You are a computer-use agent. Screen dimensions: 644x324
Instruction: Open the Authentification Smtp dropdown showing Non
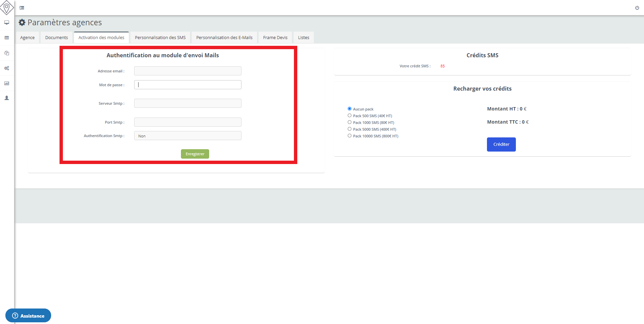click(x=187, y=135)
